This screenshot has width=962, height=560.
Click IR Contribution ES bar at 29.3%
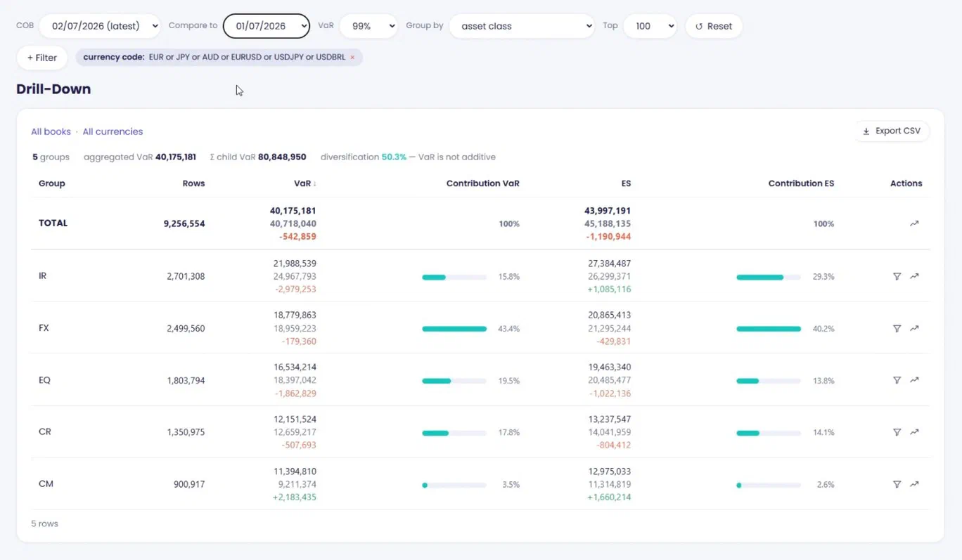pos(769,277)
